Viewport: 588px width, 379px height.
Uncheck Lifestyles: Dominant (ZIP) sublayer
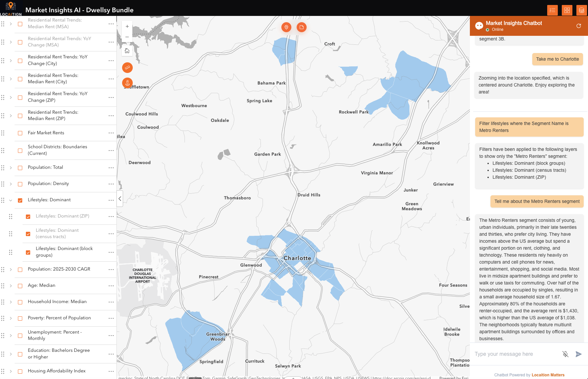coord(28,217)
